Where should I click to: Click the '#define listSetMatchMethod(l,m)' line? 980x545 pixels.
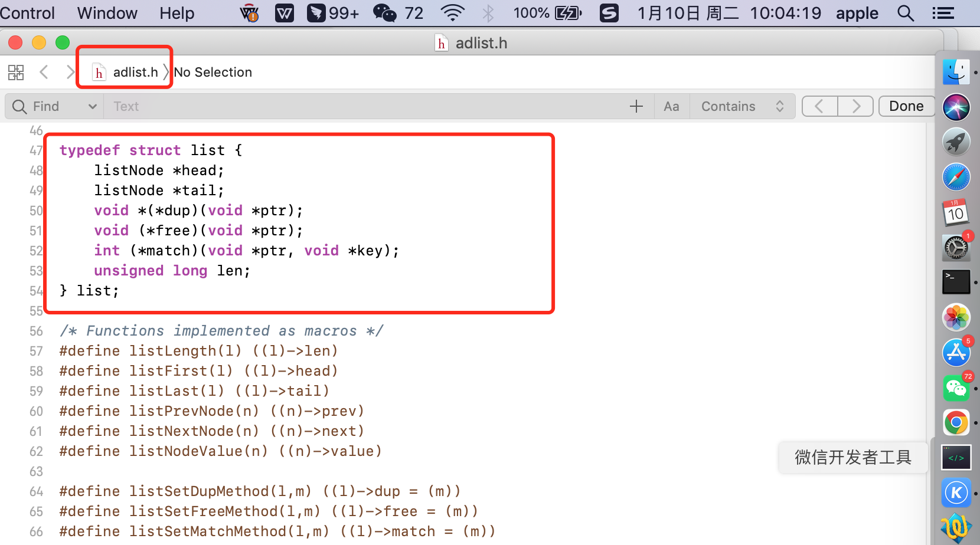[x=277, y=531]
